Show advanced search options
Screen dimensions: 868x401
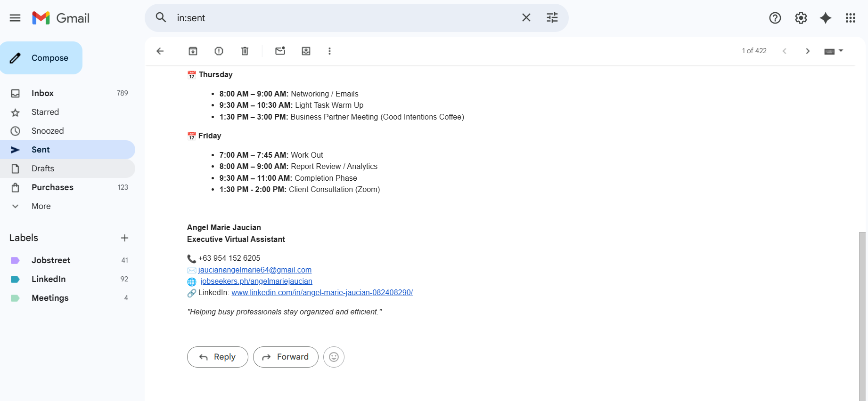pos(552,18)
